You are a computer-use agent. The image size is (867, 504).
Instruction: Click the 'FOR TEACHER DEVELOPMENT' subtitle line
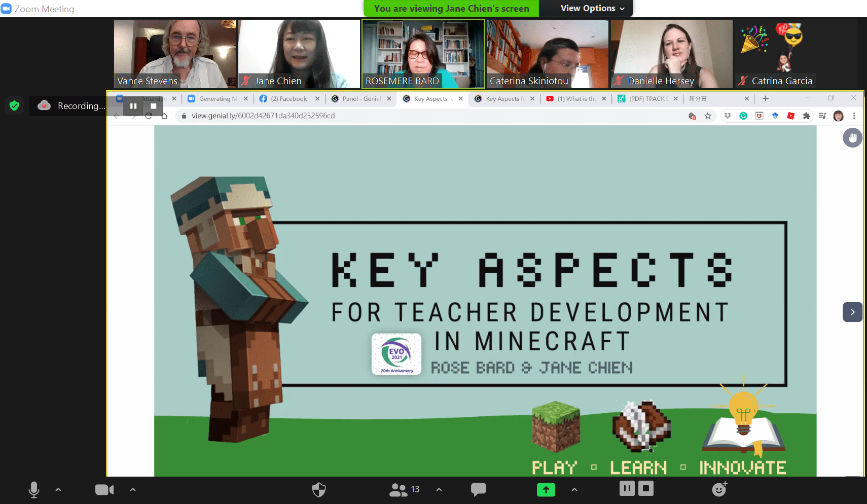point(530,312)
